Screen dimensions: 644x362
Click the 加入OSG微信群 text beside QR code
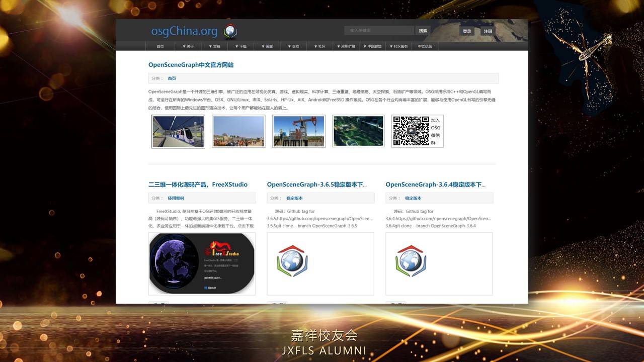(x=435, y=131)
